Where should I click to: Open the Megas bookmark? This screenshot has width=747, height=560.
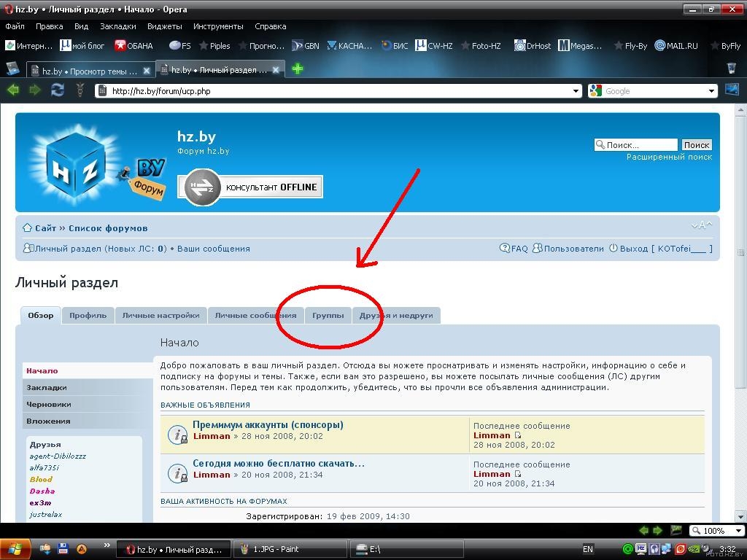[x=580, y=46]
